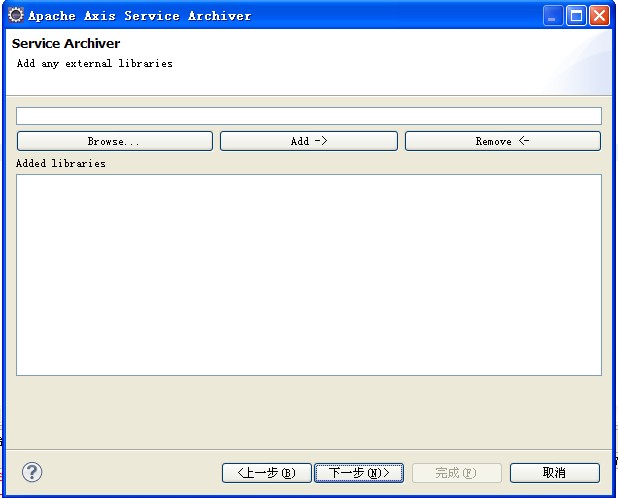618x498 pixels.
Task: Proceed with the 下一步(N) button
Action: [x=359, y=473]
